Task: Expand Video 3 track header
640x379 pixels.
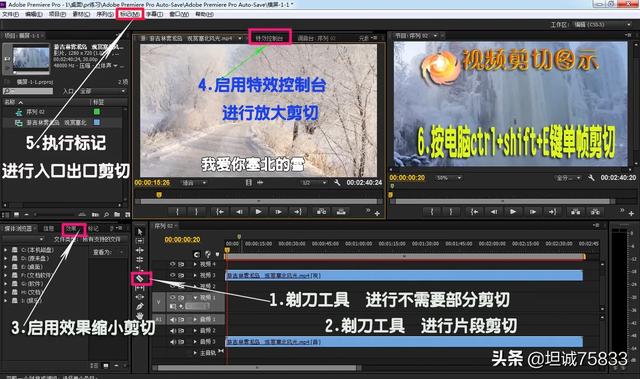Action: pos(195,275)
